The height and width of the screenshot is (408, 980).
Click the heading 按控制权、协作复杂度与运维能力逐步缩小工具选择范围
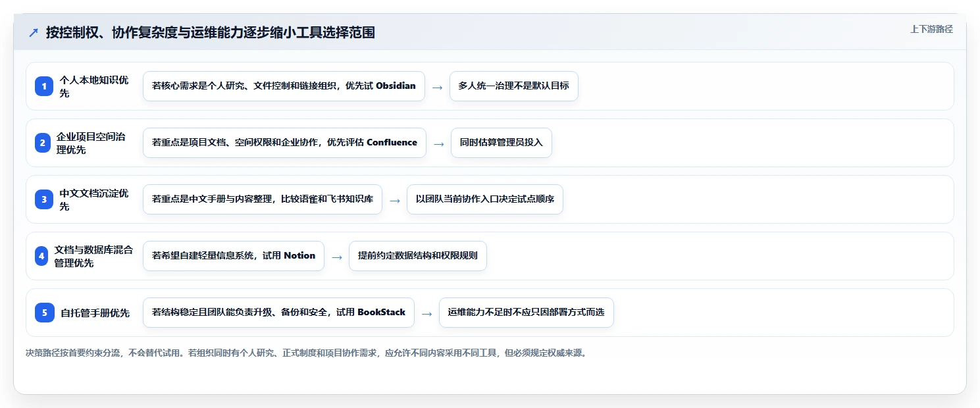pyautogui.click(x=211, y=32)
